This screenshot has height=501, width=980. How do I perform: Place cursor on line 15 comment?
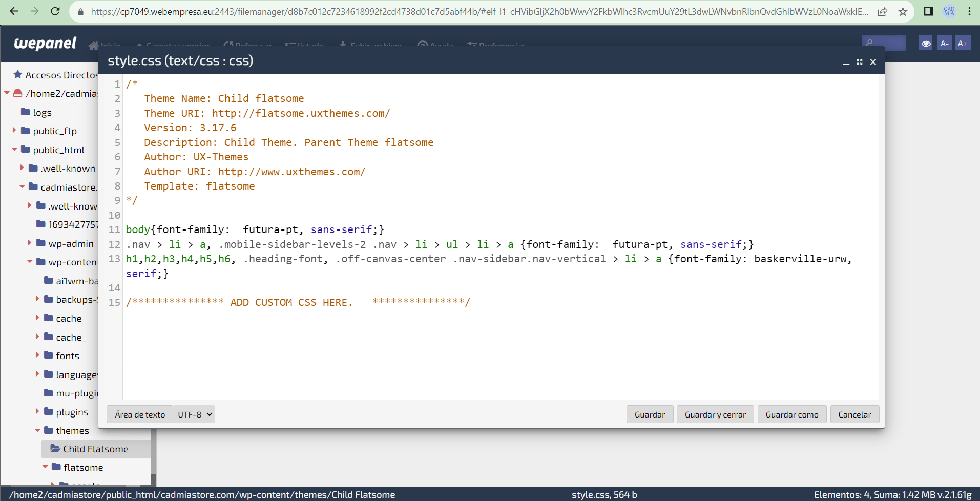tap(298, 302)
